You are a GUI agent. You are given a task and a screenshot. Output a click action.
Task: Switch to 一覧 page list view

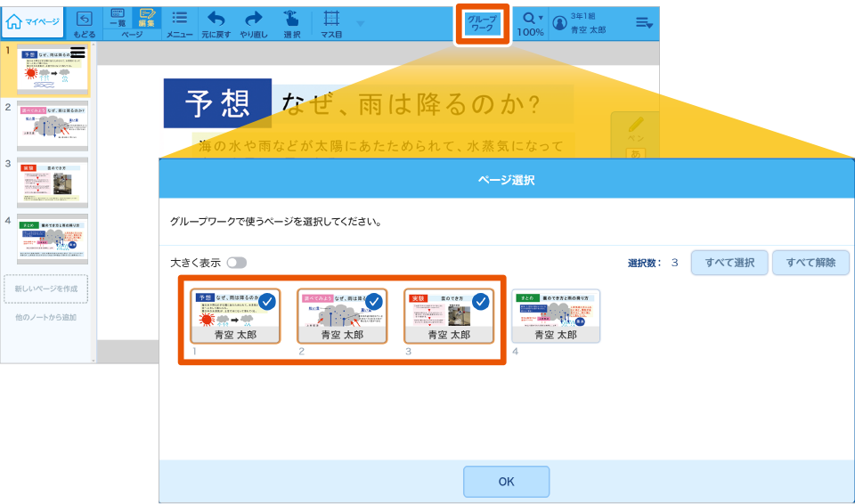click(118, 19)
